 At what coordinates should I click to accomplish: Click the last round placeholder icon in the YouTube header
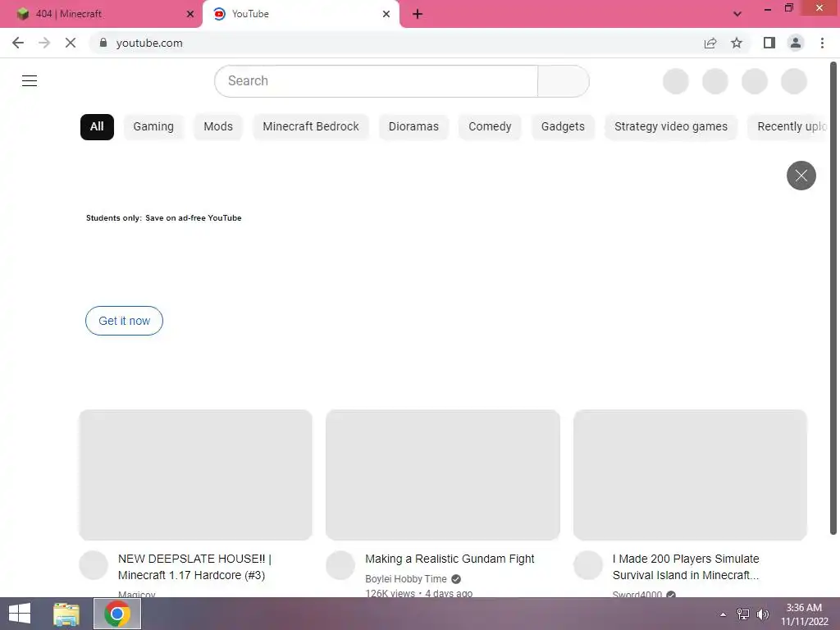[x=794, y=81]
